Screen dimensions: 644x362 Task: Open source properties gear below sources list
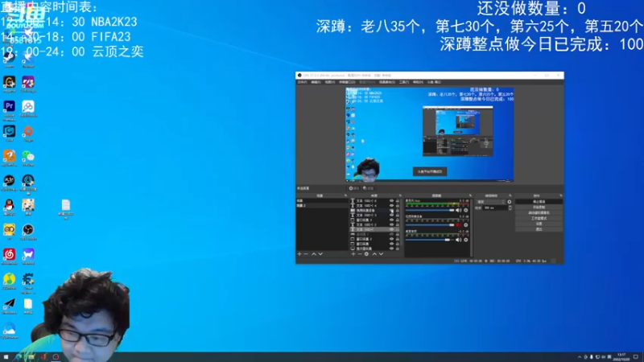point(366,254)
